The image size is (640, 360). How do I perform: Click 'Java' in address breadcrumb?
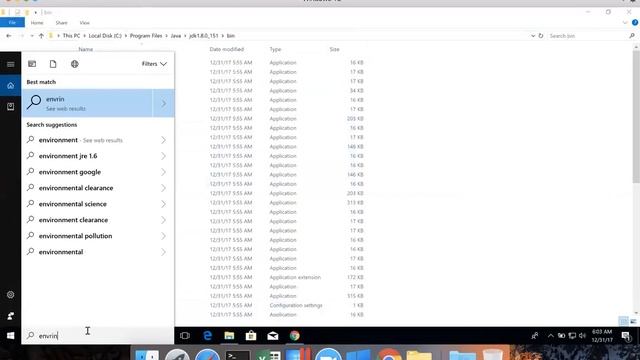(176, 36)
